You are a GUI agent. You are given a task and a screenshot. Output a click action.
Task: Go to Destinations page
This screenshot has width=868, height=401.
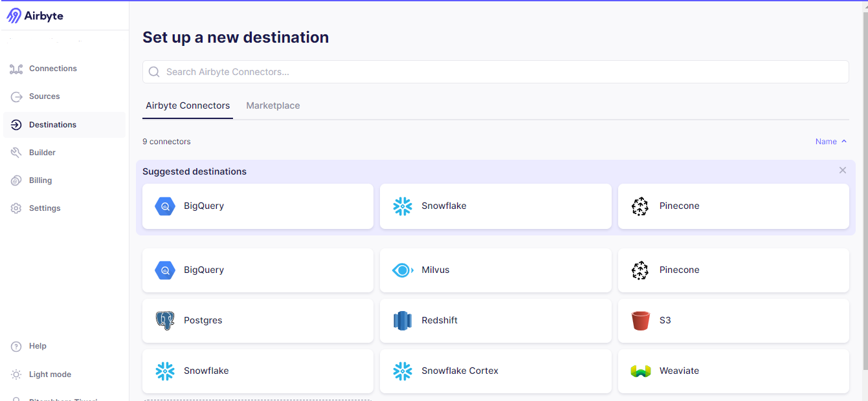click(53, 125)
